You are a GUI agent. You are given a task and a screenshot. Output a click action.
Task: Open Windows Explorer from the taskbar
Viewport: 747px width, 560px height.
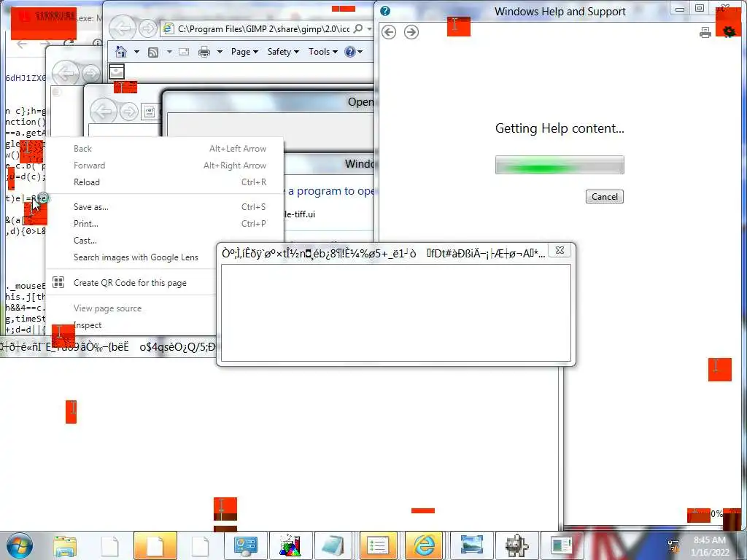[65, 545]
